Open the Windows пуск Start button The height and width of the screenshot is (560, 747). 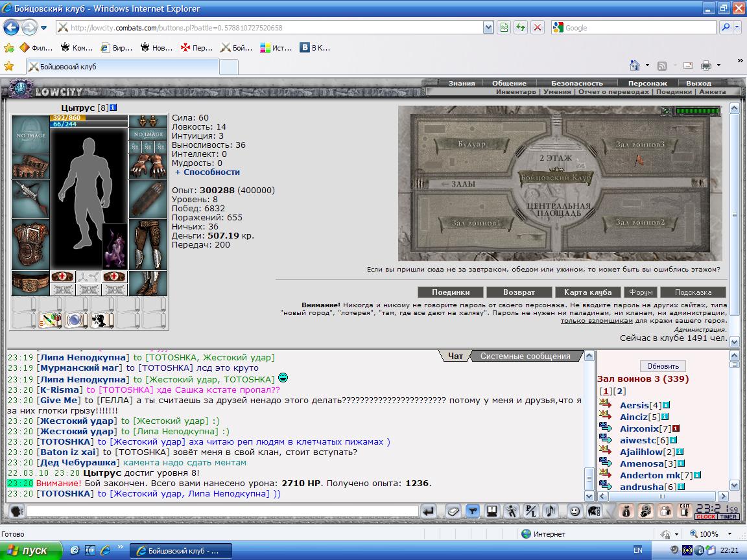[31, 550]
